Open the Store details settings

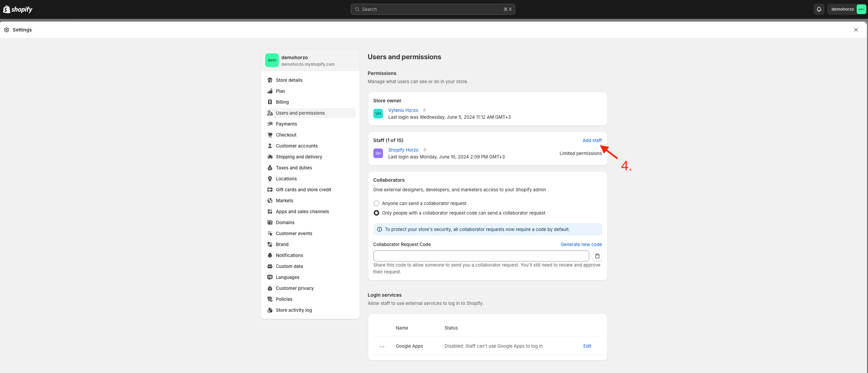289,80
